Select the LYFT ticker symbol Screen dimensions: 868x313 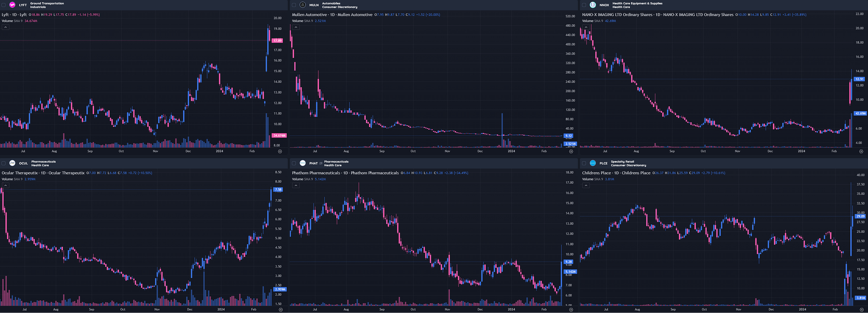coord(23,5)
